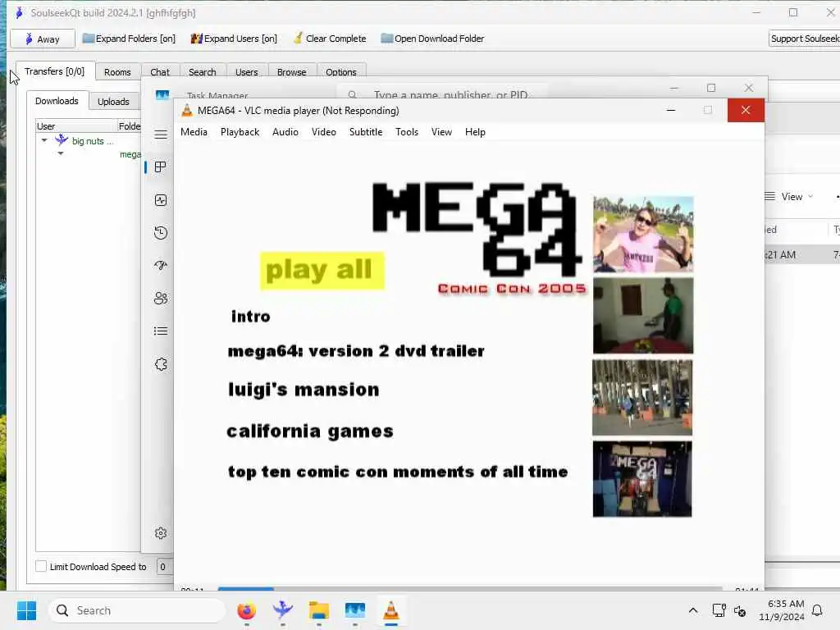Switch to Soulseek Options tab
840x630 pixels.
(x=340, y=72)
